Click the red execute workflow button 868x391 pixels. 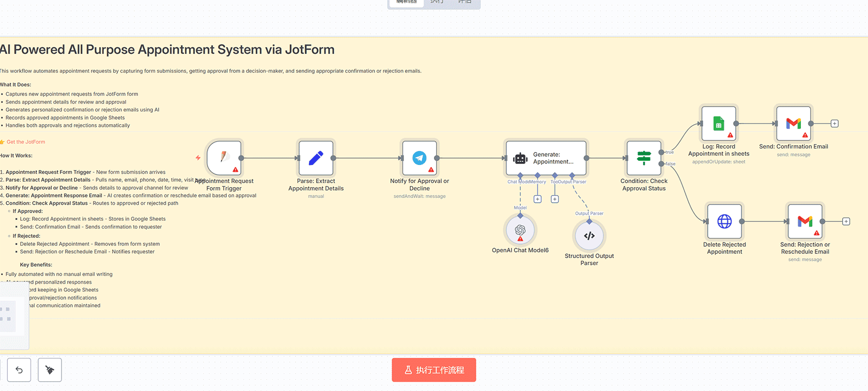pyautogui.click(x=433, y=370)
